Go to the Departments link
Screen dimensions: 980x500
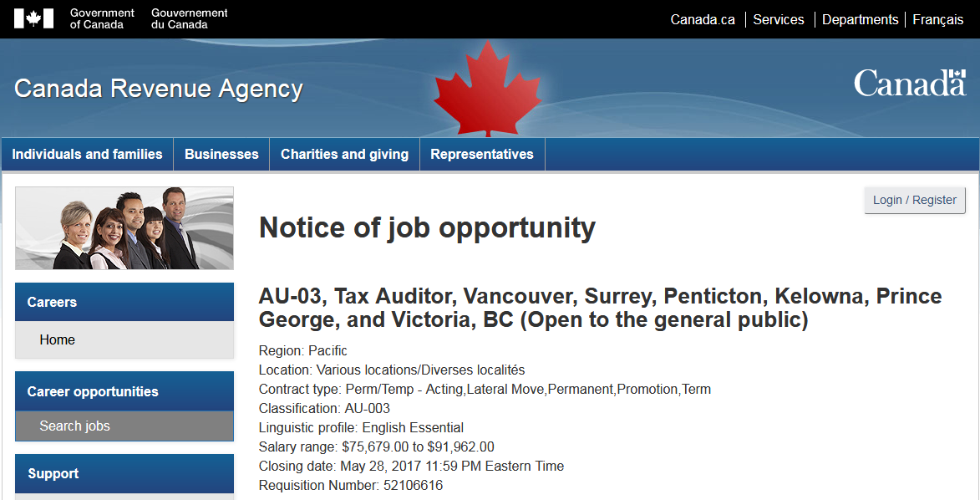pos(860,19)
